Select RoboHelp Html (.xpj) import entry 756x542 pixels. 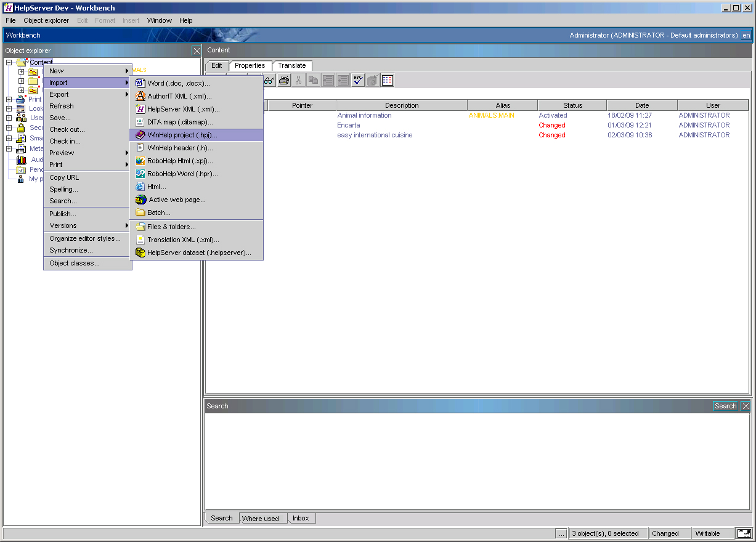[x=178, y=161]
